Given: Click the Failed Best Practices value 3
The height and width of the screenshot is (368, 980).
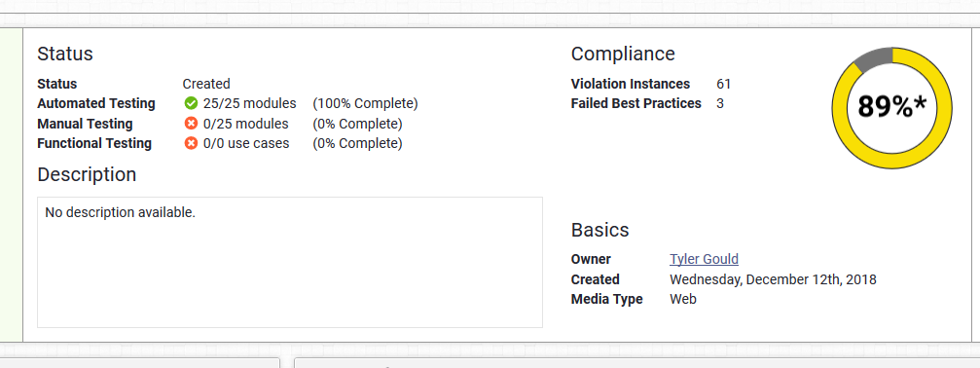Looking at the screenshot, I should (720, 104).
